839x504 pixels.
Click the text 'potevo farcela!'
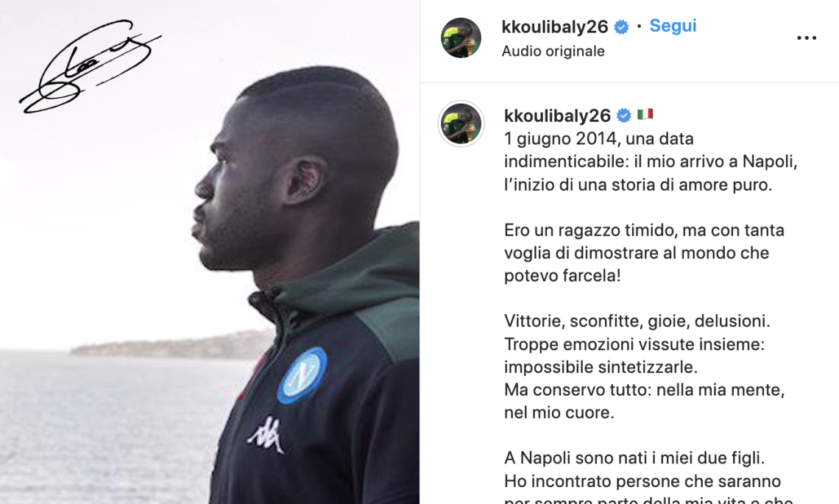pos(562,275)
